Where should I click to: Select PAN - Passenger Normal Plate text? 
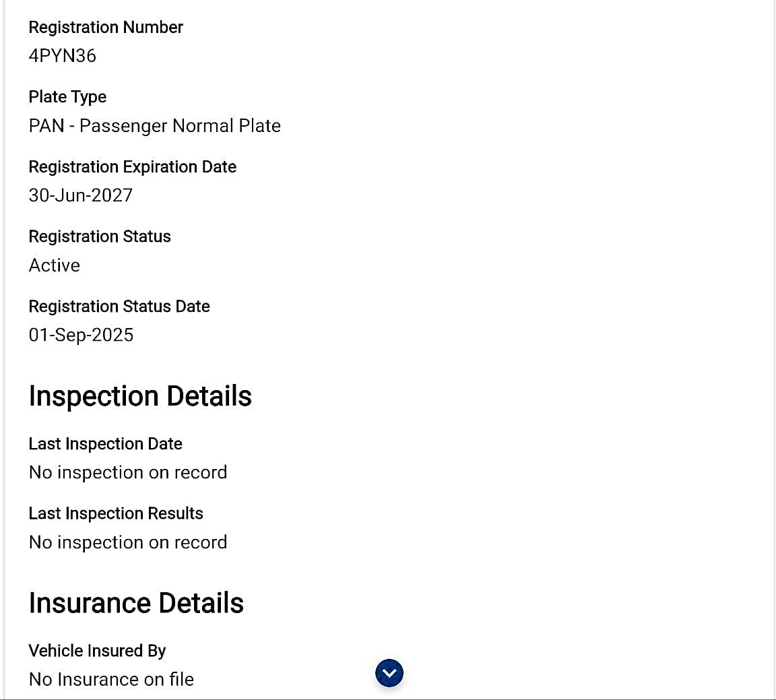coord(154,126)
